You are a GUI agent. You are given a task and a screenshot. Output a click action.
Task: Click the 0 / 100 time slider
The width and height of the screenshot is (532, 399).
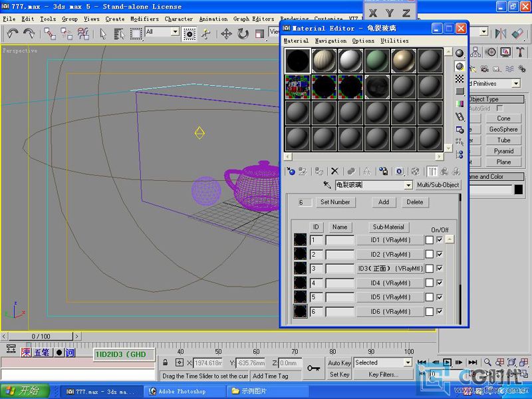41,336
